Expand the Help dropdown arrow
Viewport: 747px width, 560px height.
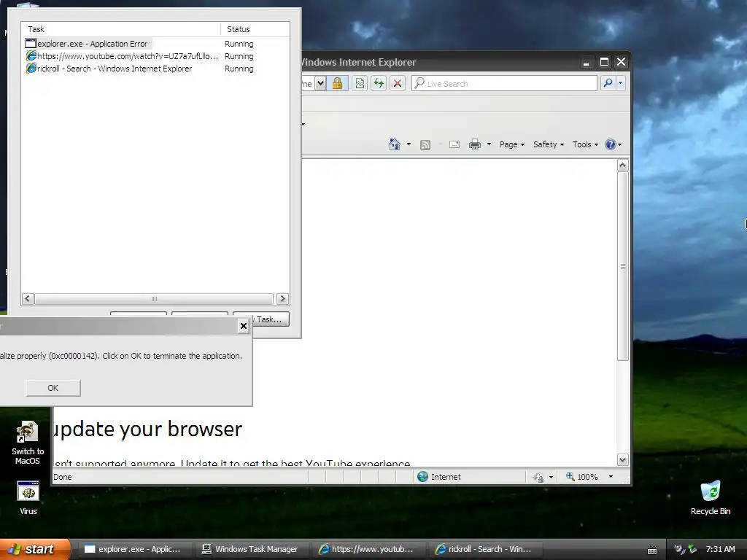point(620,145)
